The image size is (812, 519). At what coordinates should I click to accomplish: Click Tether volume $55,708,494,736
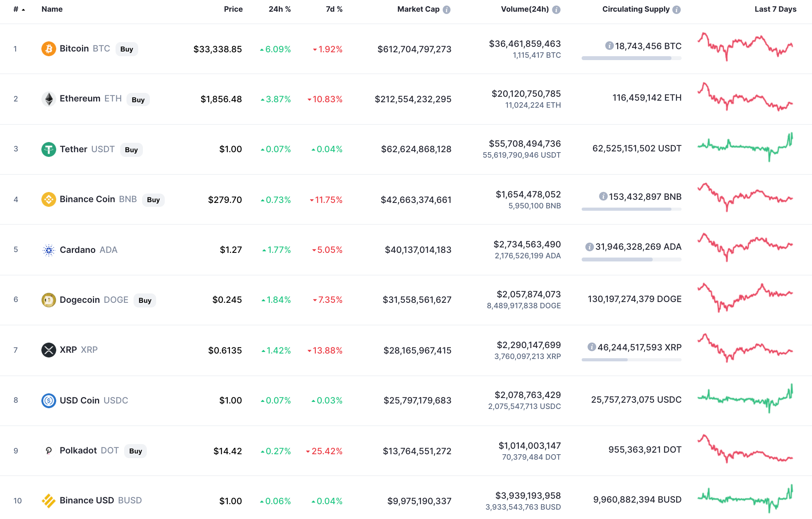(x=525, y=144)
